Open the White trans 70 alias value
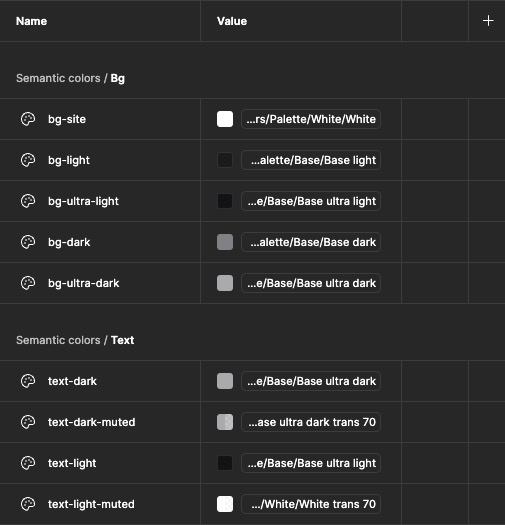 coord(311,504)
